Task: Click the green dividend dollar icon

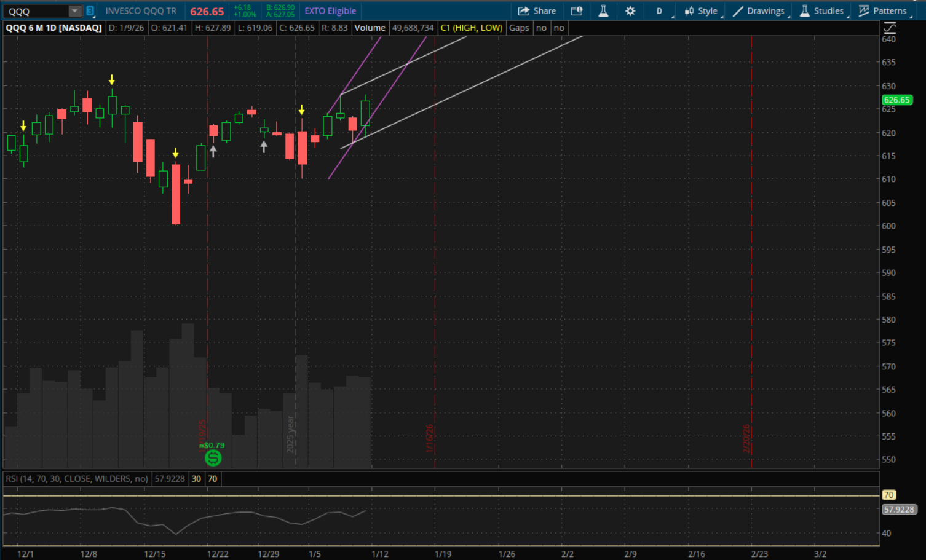Action: [213, 458]
